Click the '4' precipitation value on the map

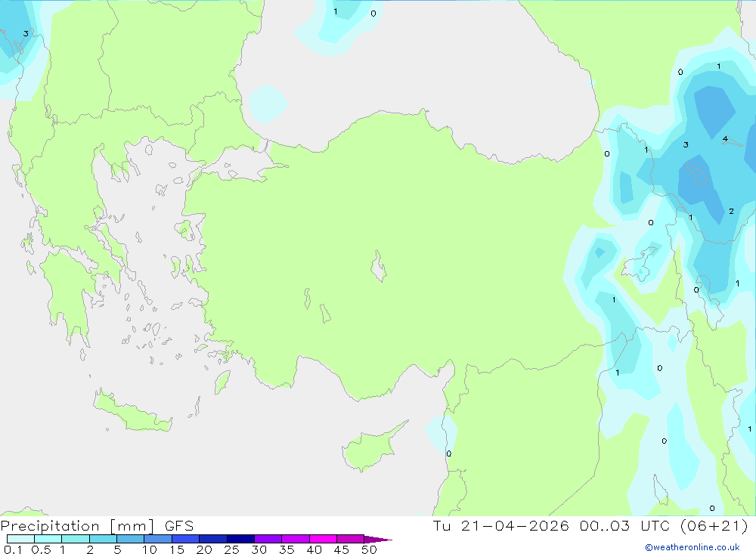(x=725, y=139)
